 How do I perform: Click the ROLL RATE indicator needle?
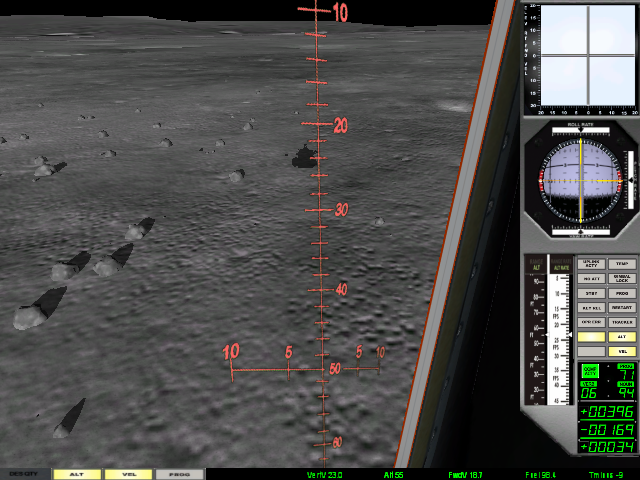point(580,130)
